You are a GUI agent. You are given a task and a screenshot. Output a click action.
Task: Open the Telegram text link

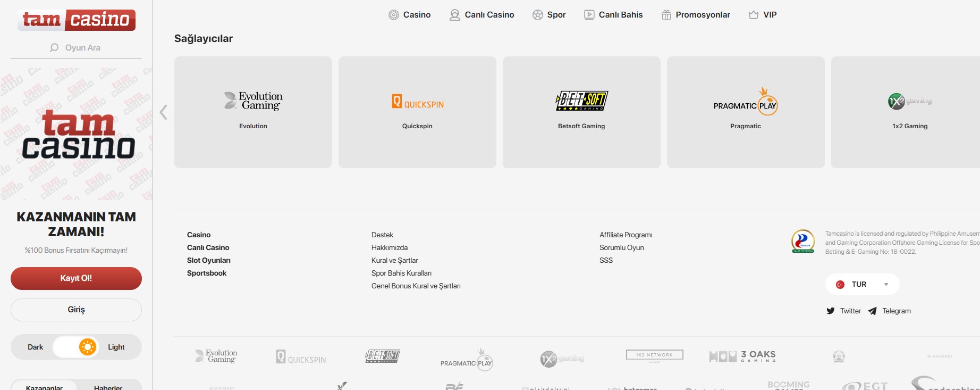click(x=897, y=311)
